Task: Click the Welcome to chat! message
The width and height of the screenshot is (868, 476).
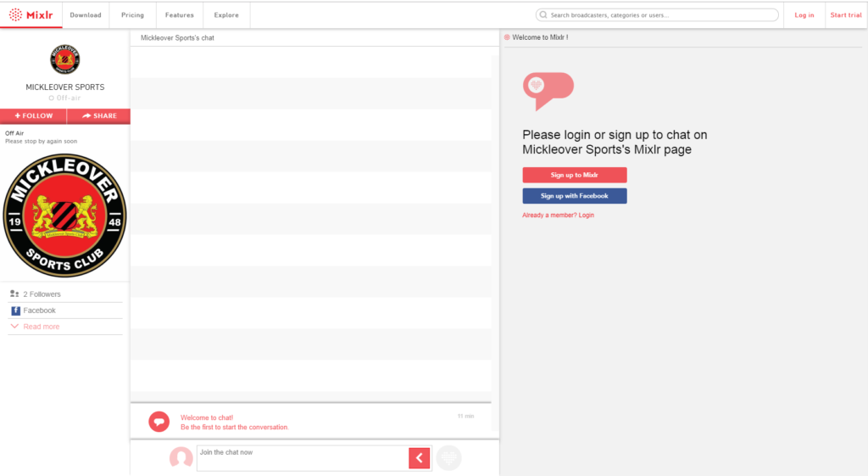Action: (x=235, y=423)
